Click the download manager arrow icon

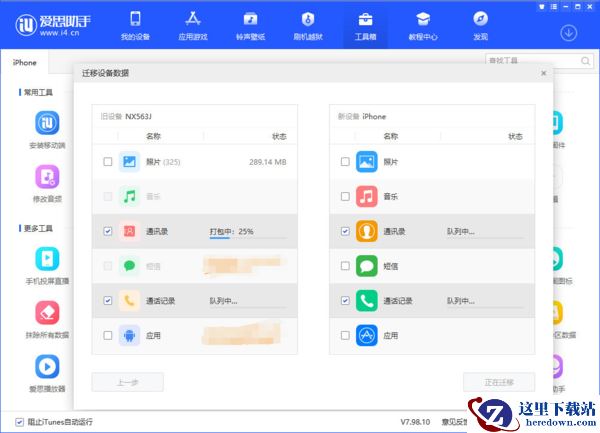(569, 33)
